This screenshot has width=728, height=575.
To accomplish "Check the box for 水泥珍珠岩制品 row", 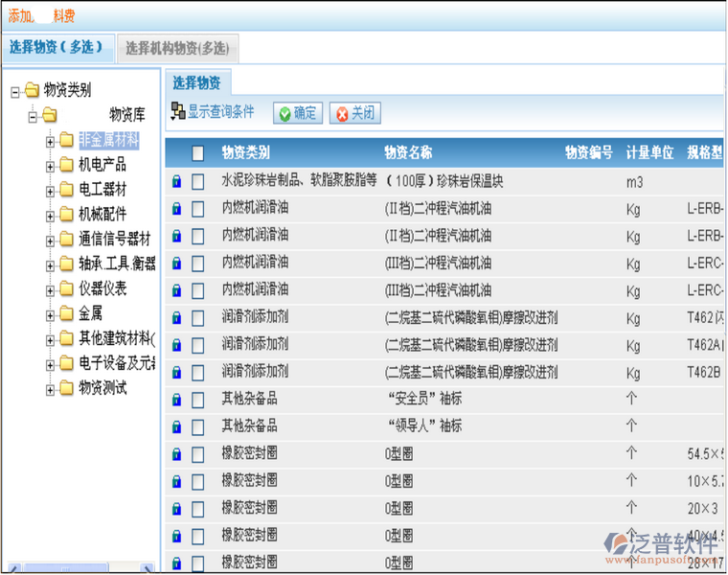I will point(198,182).
